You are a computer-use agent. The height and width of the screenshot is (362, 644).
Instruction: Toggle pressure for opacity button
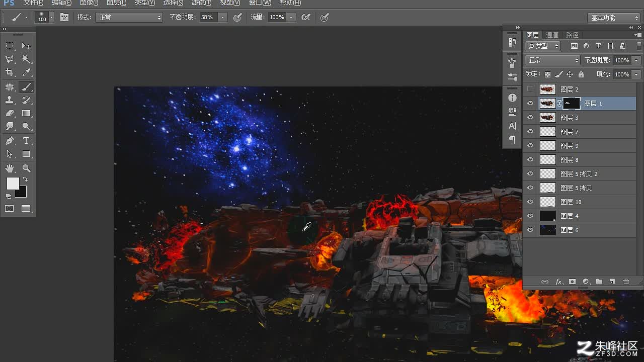(237, 17)
